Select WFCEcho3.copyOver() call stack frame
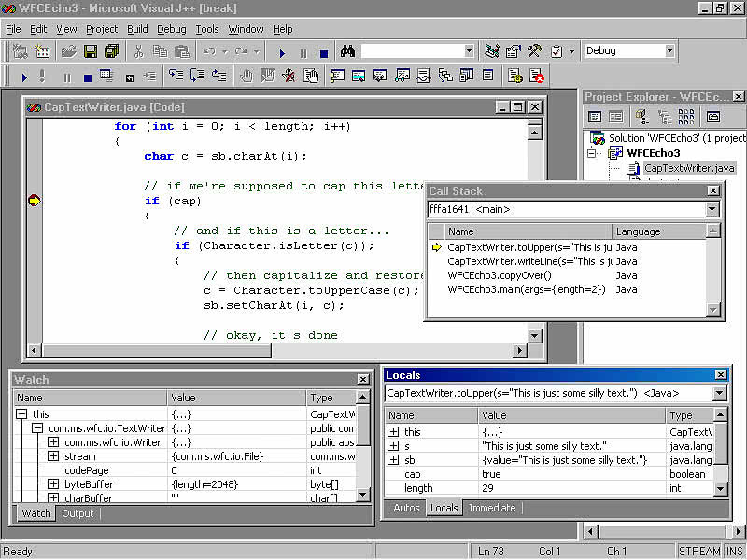The height and width of the screenshot is (560, 747). 500,275
